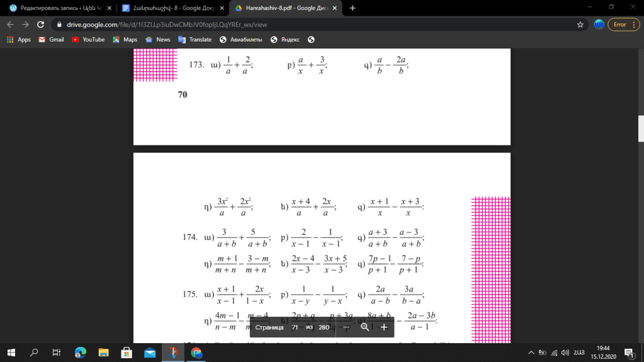The width and height of the screenshot is (644, 362).
Task: Launch Microsoft Edge from the taskbar
Action: click(80, 353)
